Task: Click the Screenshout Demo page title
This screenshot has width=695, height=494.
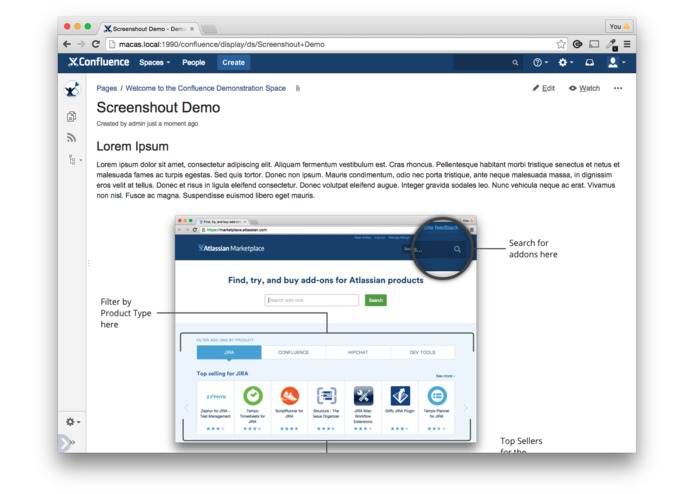Action: [158, 107]
